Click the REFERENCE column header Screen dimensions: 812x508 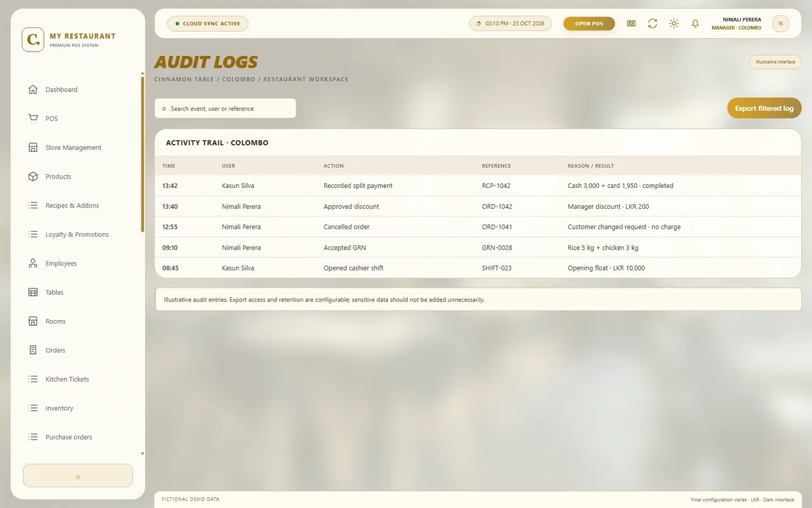(496, 166)
